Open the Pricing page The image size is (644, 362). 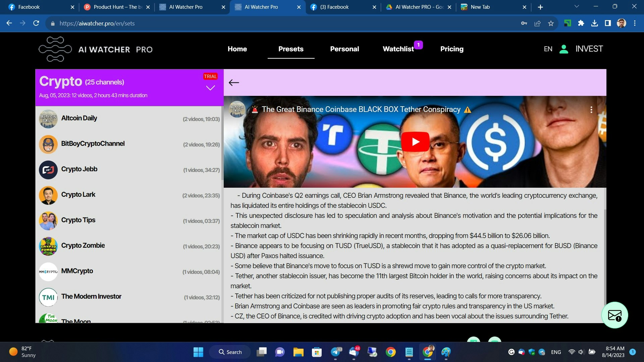(451, 49)
